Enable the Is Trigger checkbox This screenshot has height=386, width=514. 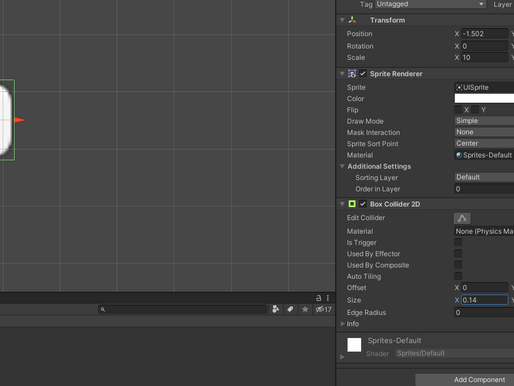(x=458, y=242)
